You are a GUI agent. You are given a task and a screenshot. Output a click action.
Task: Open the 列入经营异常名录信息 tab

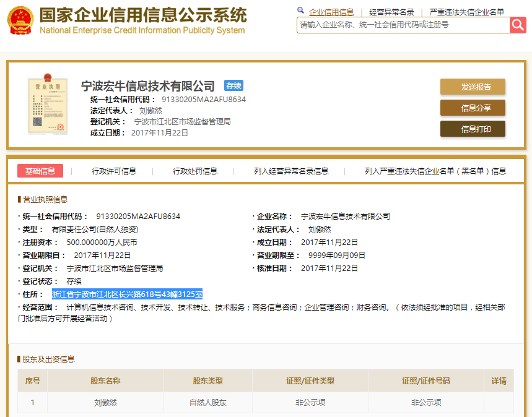tap(291, 171)
